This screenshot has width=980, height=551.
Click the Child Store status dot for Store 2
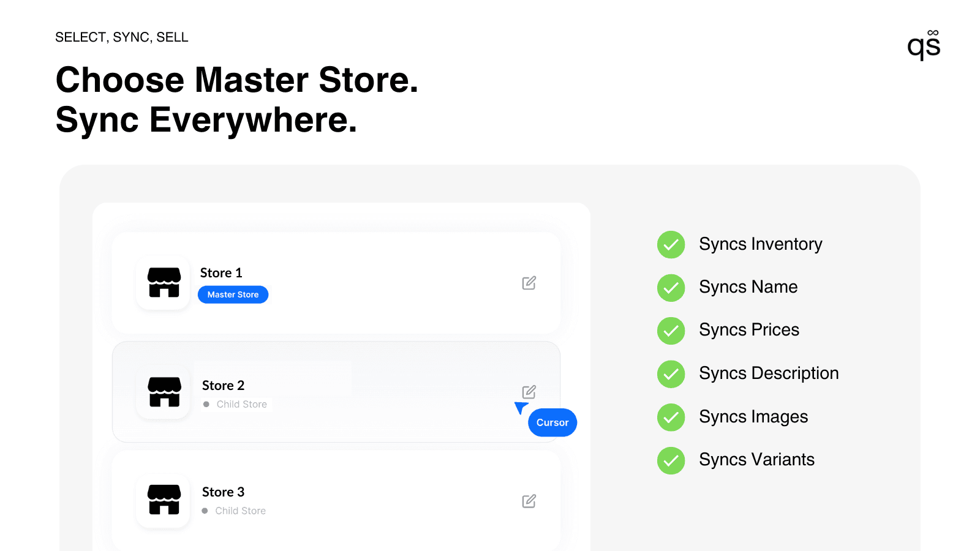click(206, 404)
